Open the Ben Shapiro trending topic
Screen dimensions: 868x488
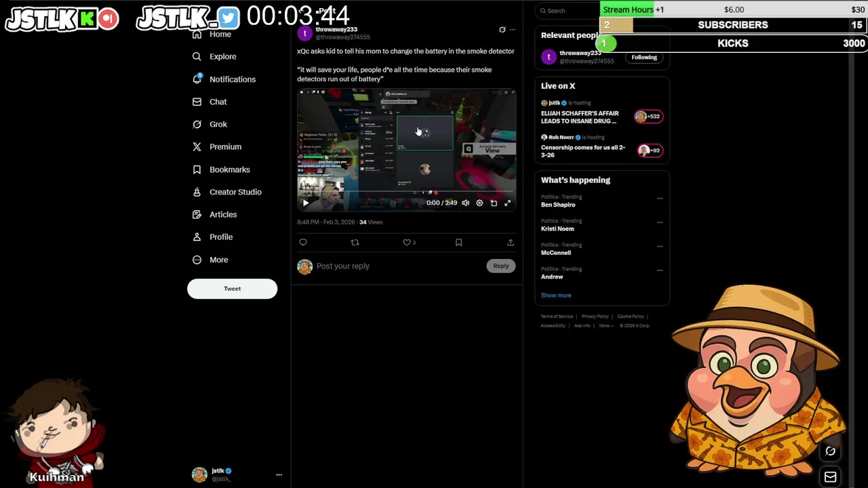click(558, 205)
